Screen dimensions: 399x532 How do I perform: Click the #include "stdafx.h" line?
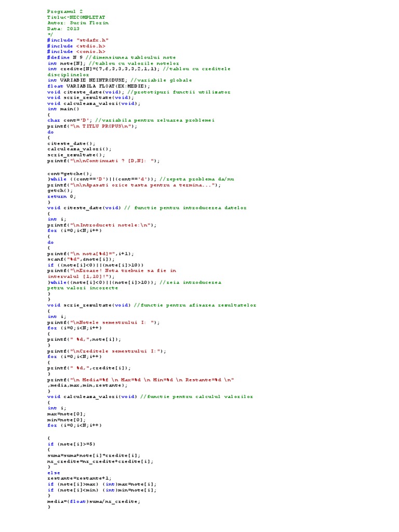[78, 40]
